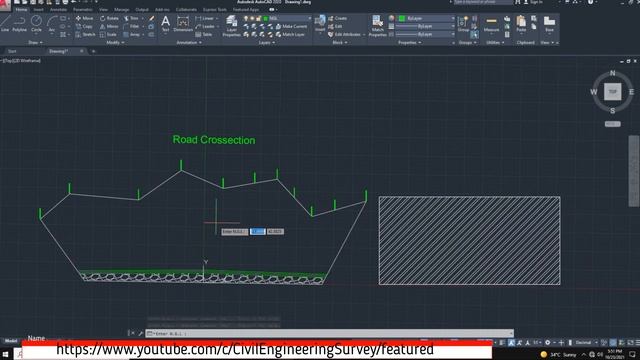Toggle the highlighted annotation scale button

(x=511, y=343)
